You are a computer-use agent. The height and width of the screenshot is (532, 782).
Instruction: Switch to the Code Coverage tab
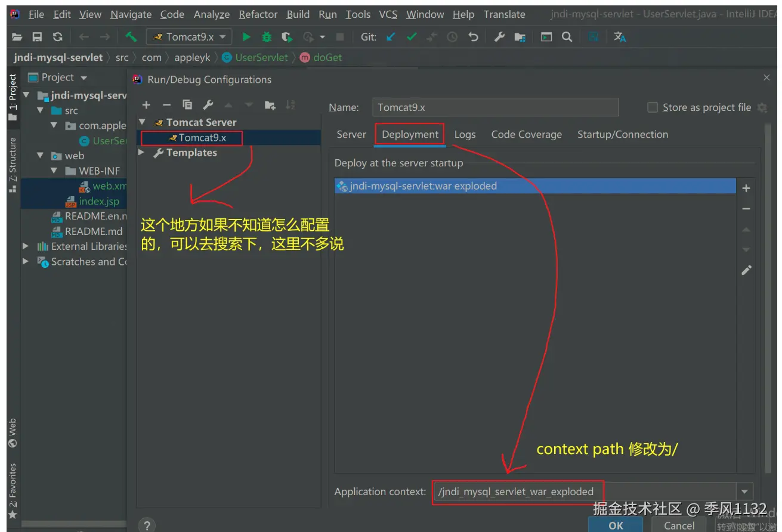pyautogui.click(x=527, y=134)
